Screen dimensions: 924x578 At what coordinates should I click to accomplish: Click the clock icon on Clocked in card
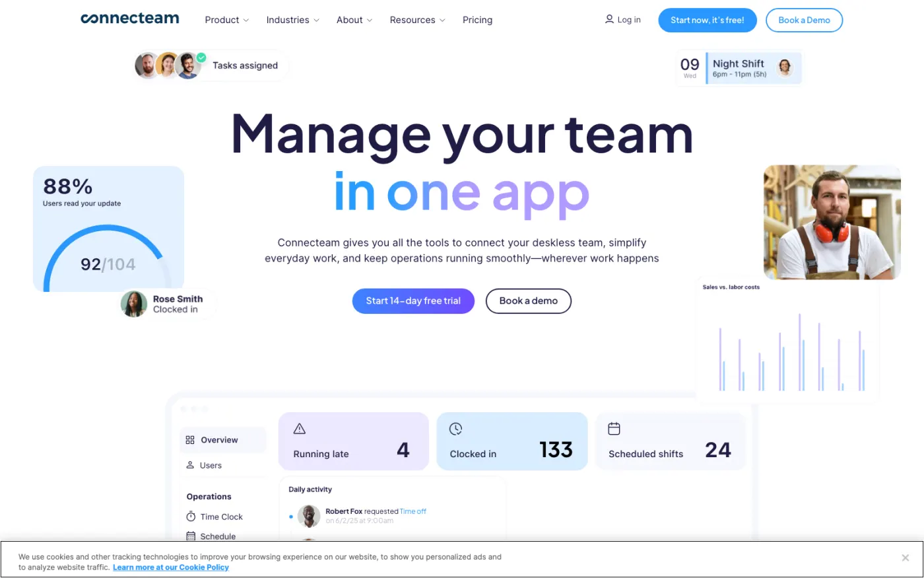coord(455,429)
